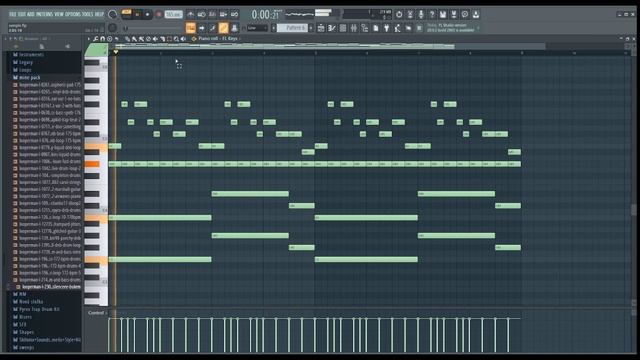
Task: Click the tempo display
Action: tap(173, 15)
